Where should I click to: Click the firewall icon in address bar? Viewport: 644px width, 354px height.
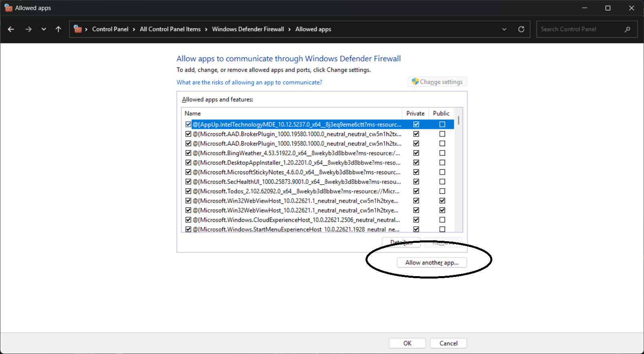[78, 29]
